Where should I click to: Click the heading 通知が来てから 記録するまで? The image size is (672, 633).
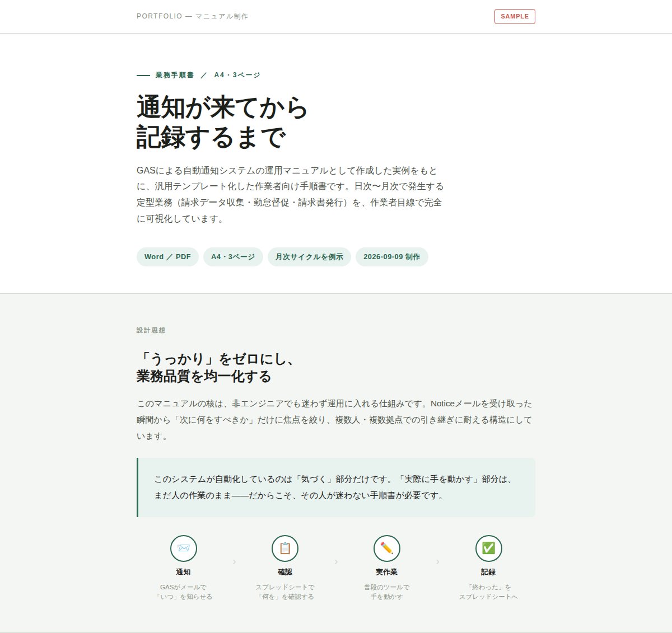[222, 122]
